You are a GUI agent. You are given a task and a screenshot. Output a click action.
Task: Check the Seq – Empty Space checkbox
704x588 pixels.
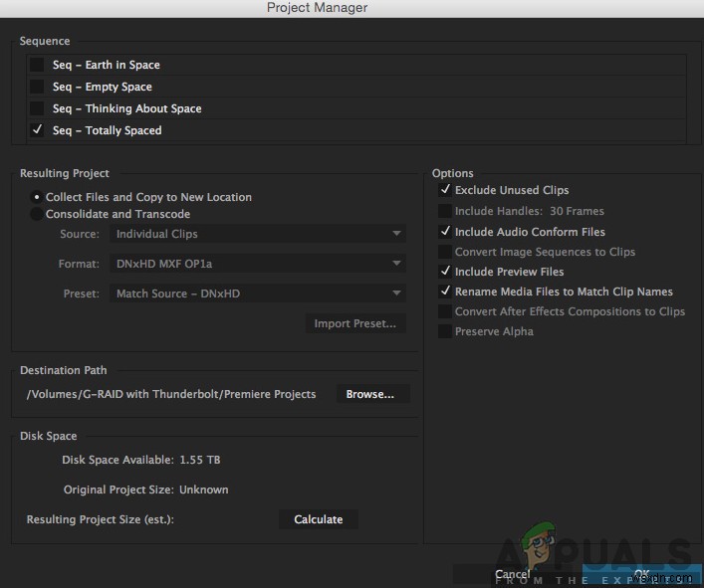[x=37, y=87]
